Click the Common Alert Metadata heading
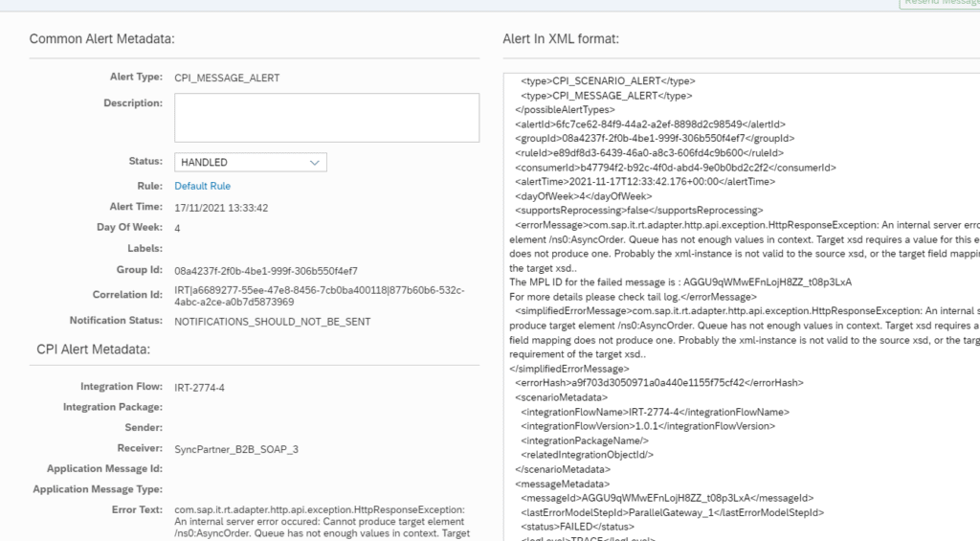 tap(101, 38)
